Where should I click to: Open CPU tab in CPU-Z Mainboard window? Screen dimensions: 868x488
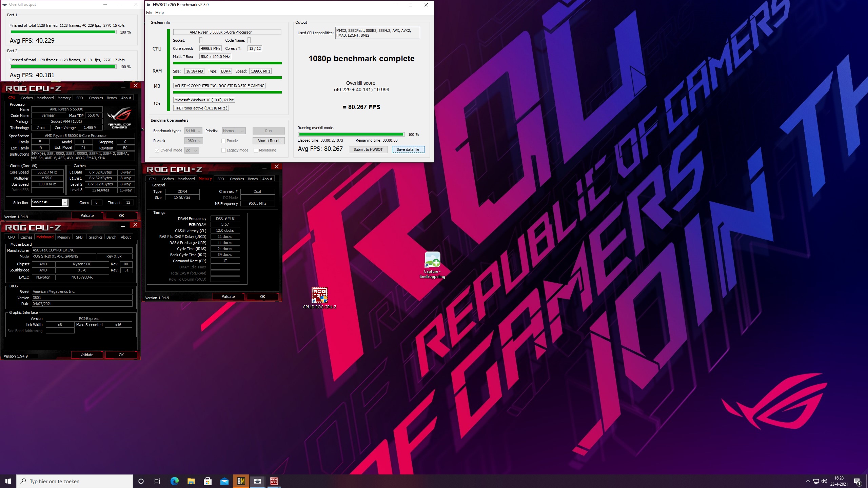coord(11,237)
